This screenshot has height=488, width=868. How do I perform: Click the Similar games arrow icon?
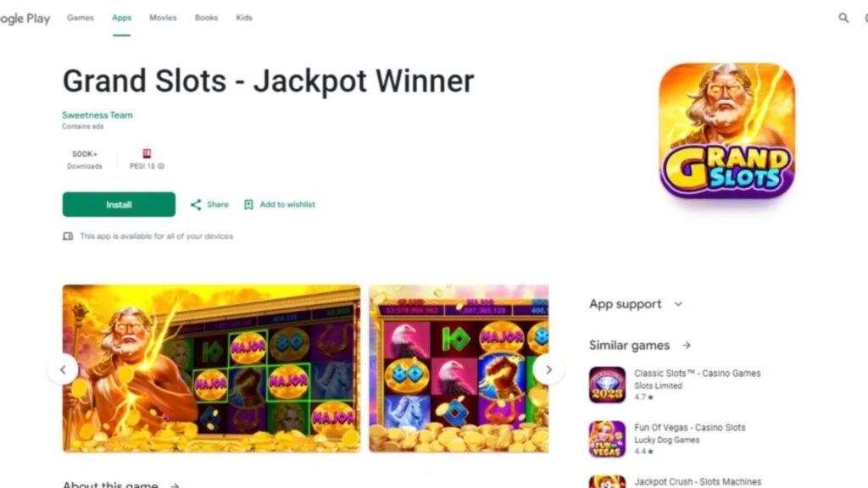click(x=687, y=346)
